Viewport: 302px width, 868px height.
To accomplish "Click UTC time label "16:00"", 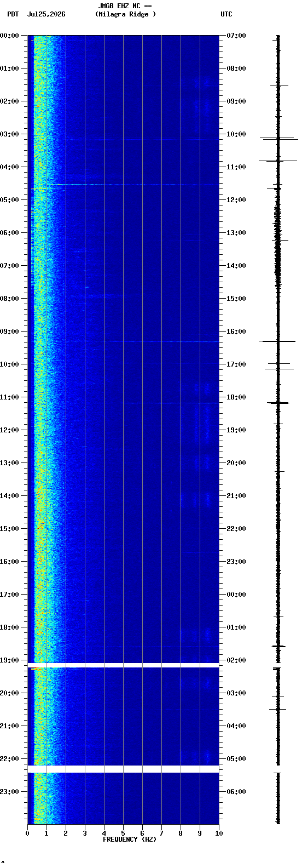I will (x=236, y=332).
